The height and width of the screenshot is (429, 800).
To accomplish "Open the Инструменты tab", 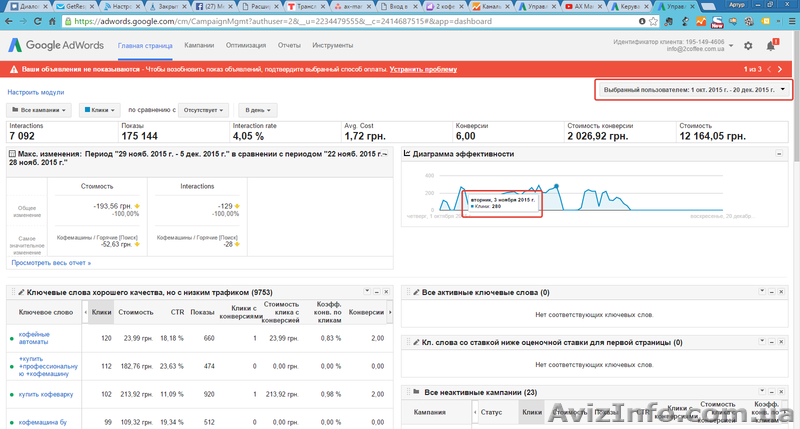I will click(332, 45).
